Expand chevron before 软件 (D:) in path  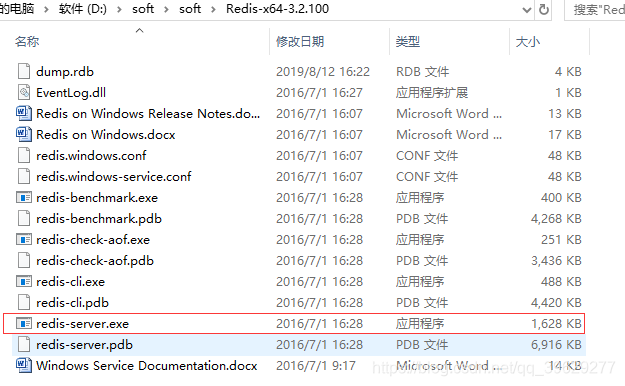(x=46, y=9)
